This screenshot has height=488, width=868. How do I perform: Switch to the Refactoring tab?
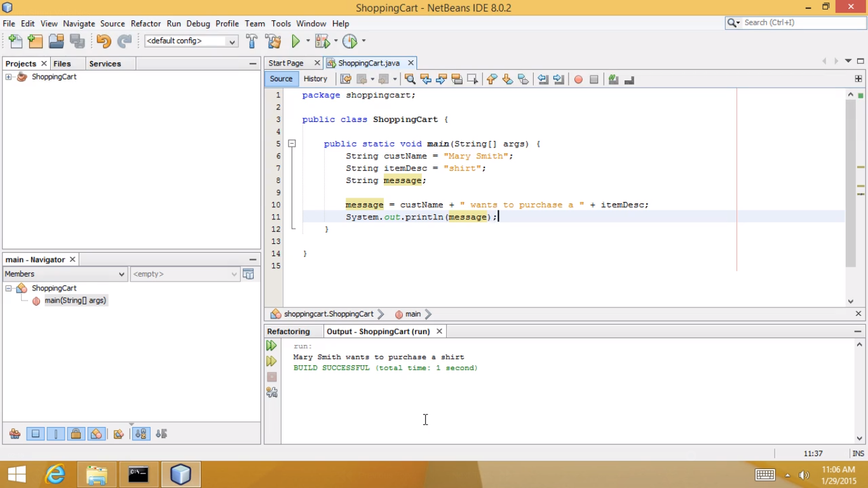[288, 332]
